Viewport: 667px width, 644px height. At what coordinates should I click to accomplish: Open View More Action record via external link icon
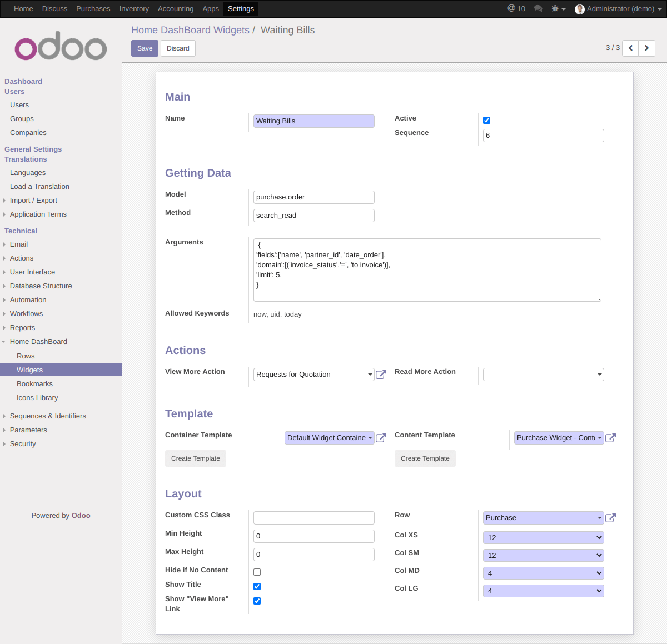pos(381,375)
